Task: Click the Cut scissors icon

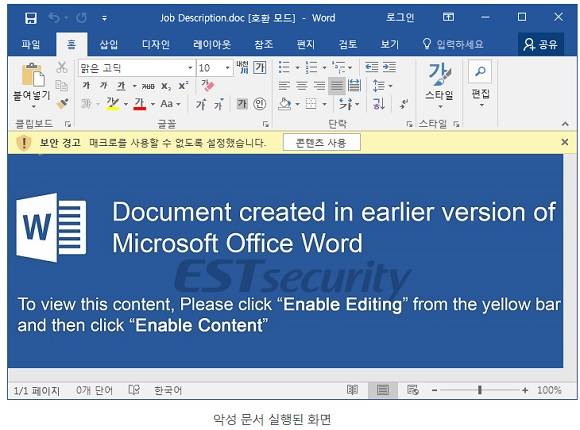Action: click(x=62, y=67)
